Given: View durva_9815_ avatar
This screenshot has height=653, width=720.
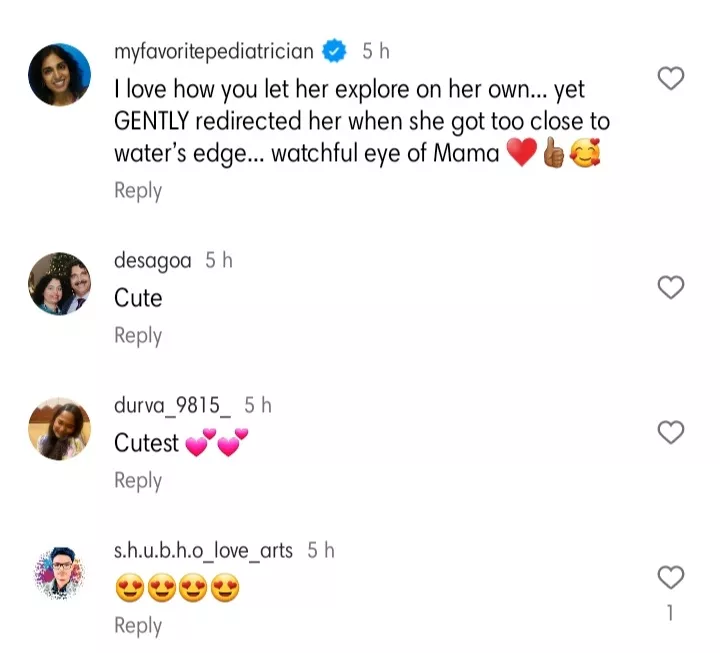Looking at the screenshot, I should click(60, 428).
